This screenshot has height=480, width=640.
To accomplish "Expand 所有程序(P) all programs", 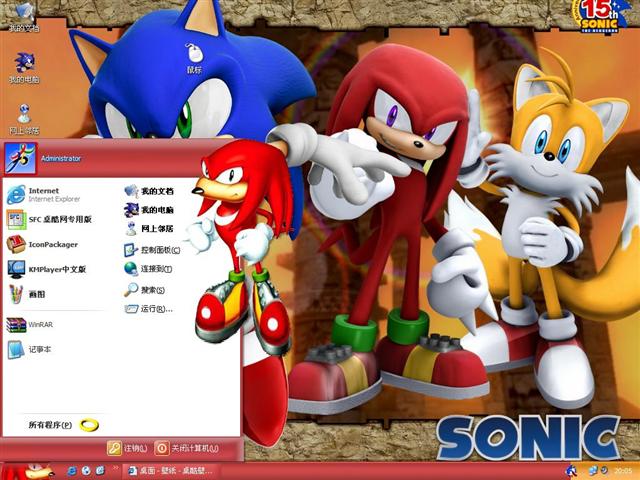I will click(63, 425).
